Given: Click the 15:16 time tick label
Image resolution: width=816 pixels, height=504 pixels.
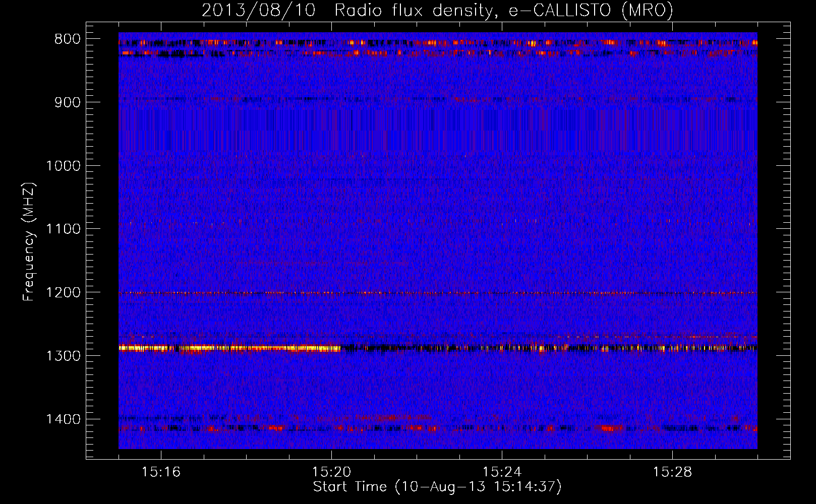Looking at the screenshot, I should (x=161, y=472).
